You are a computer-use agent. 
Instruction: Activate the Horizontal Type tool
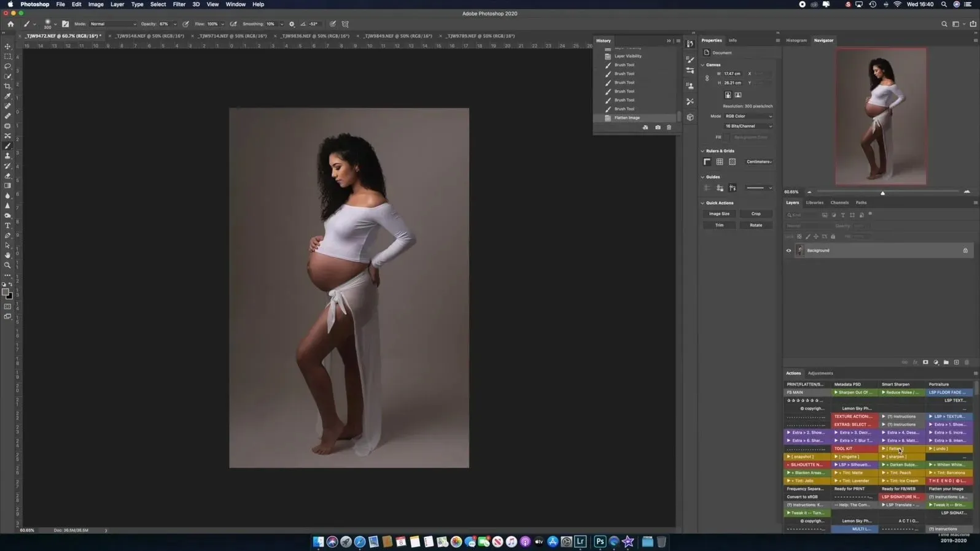point(8,226)
